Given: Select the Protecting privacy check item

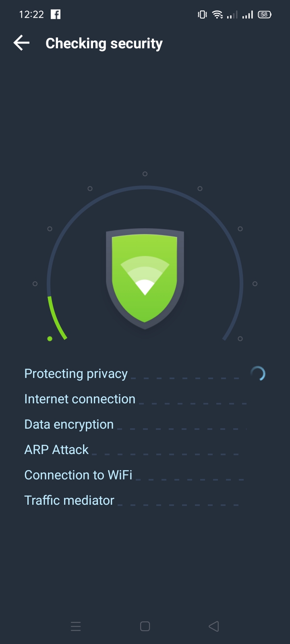Looking at the screenshot, I should 76,374.
